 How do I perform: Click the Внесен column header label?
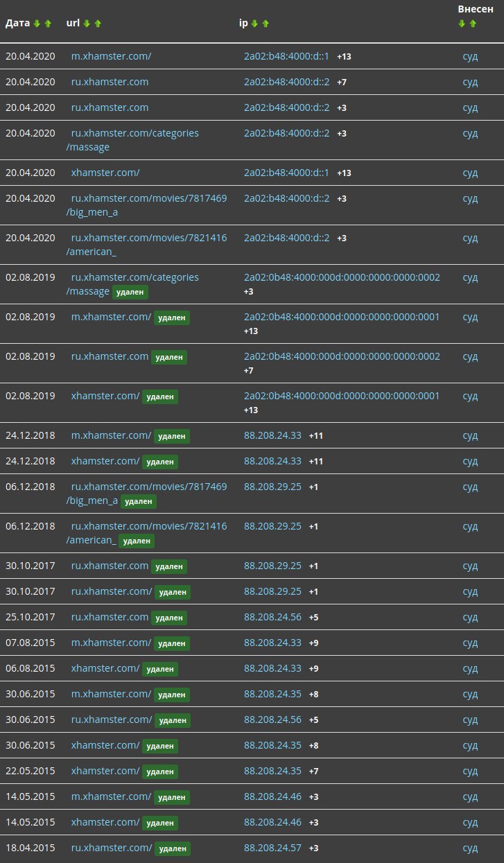tap(476, 9)
